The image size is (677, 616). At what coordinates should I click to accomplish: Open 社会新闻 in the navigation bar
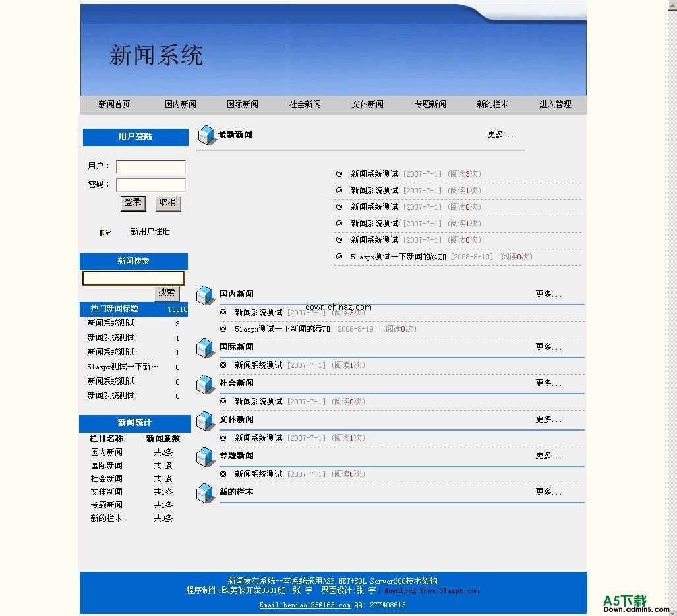[305, 104]
